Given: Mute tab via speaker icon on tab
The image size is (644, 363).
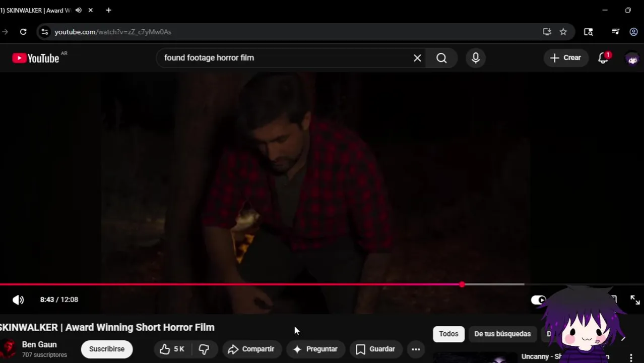Looking at the screenshot, I should tap(79, 10).
